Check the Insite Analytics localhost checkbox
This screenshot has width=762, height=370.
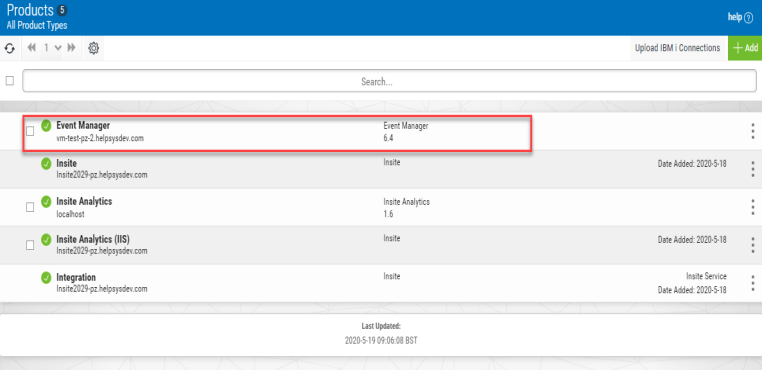click(30, 207)
